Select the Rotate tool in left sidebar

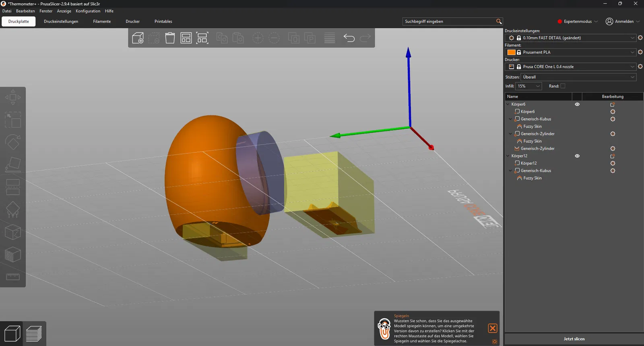(x=13, y=142)
